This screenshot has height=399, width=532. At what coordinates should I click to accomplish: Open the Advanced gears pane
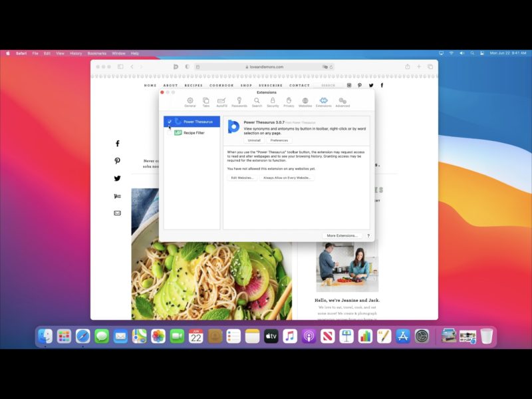342,102
